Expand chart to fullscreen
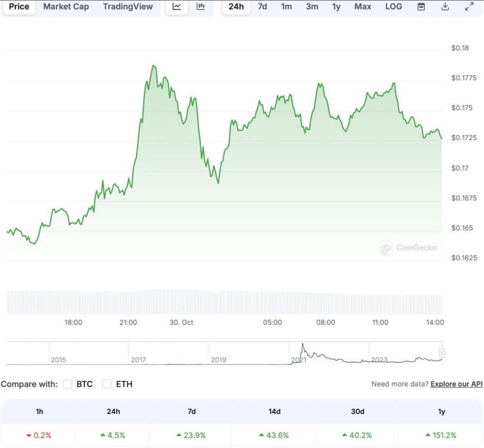Viewport: 484px width, 448px height. coord(469,7)
